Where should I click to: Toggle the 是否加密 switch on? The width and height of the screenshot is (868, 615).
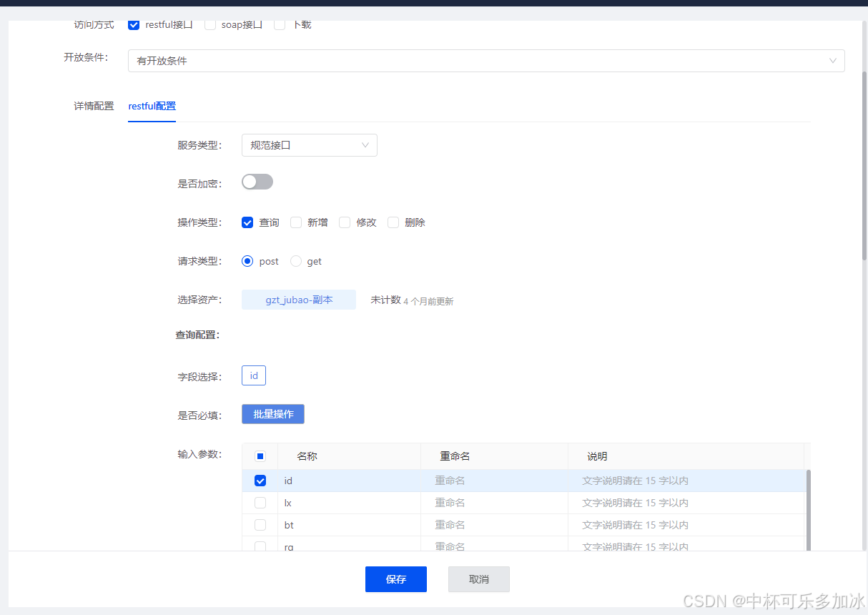click(257, 182)
